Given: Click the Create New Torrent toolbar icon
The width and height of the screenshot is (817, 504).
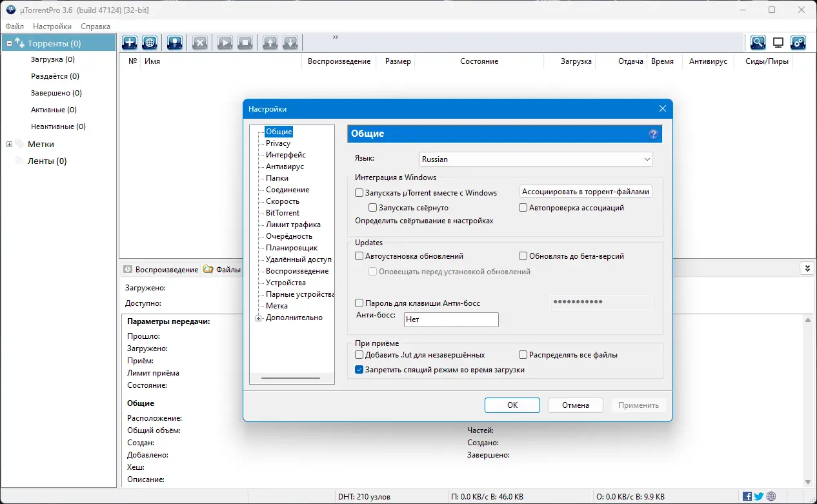Looking at the screenshot, I should tap(175, 43).
